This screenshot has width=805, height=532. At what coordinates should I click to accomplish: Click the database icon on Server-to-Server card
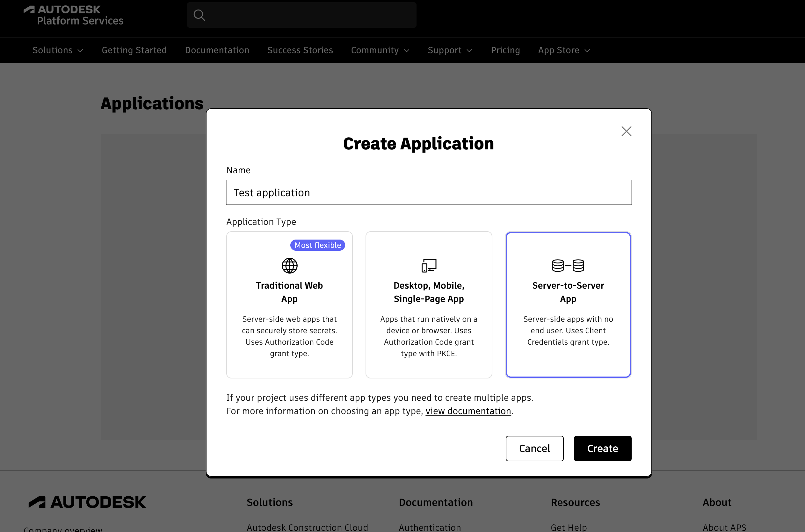coord(568,265)
